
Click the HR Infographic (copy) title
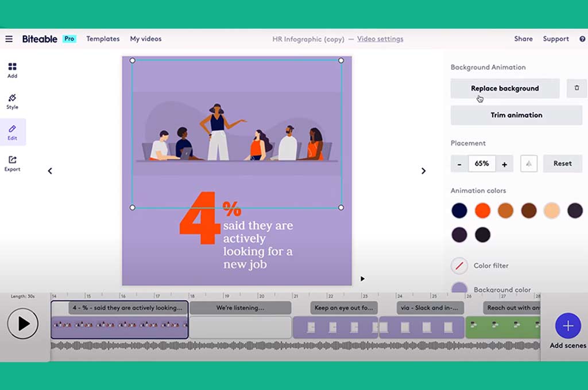(308, 39)
